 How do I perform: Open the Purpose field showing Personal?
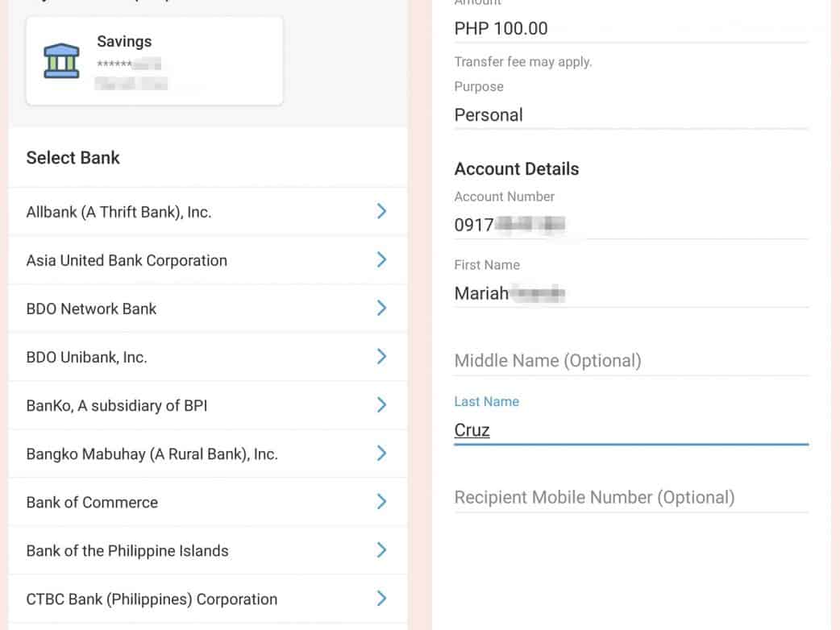[x=630, y=115]
